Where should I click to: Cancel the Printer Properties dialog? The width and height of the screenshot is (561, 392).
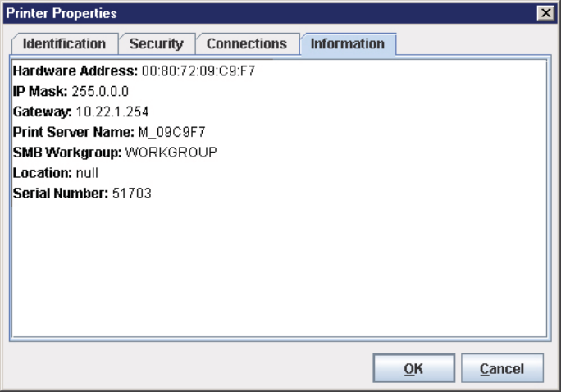tap(502, 369)
